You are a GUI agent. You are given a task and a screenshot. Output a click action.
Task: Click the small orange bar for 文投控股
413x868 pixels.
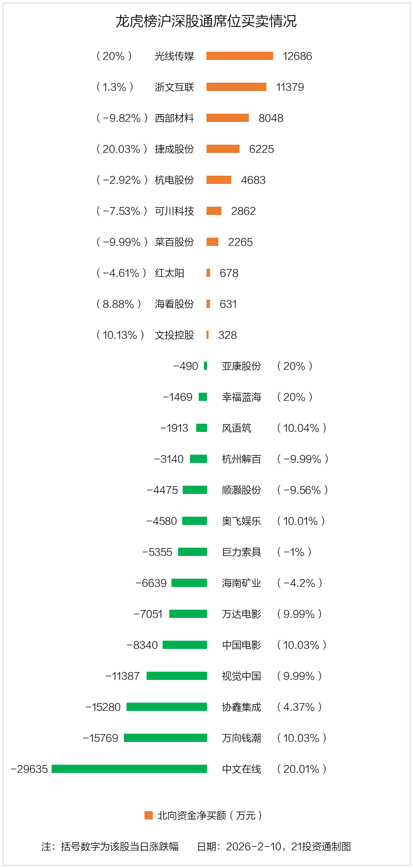tap(208, 335)
